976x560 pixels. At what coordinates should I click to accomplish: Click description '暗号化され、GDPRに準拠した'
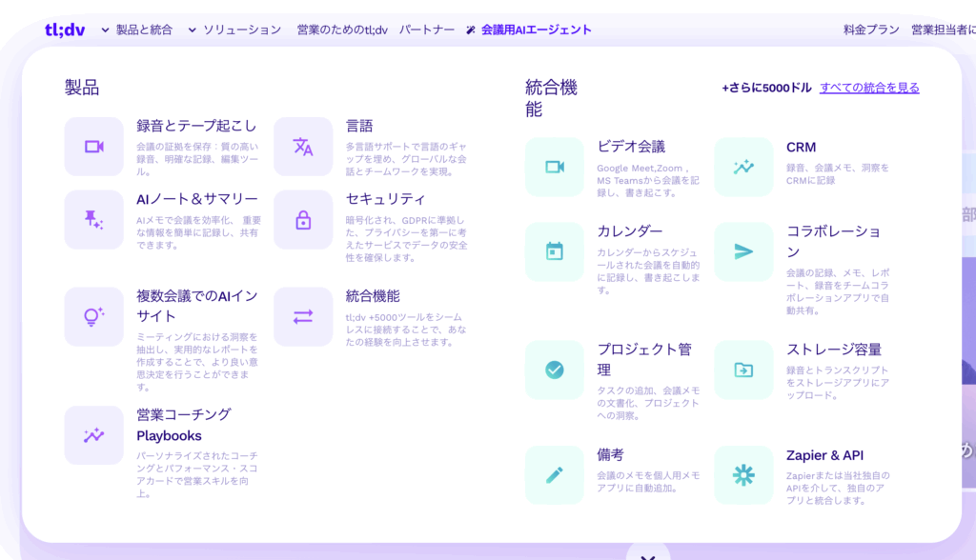pyautogui.click(x=406, y=239)
